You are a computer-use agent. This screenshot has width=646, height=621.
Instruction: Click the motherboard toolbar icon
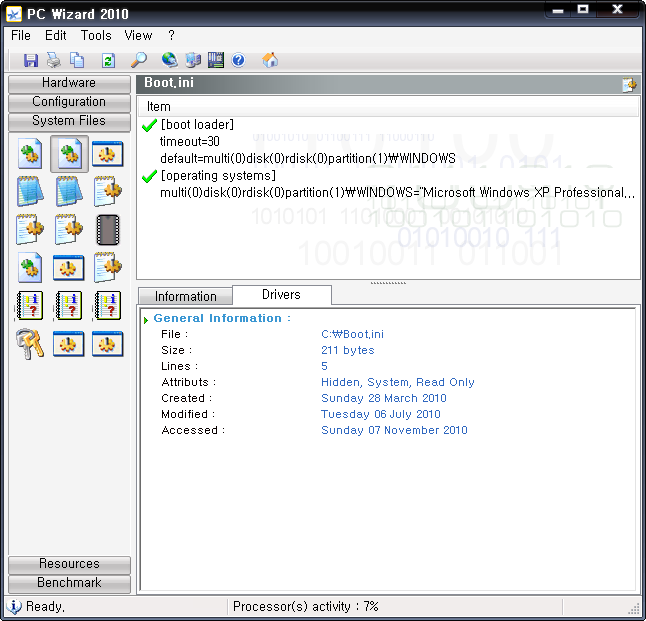[x=216, y=61]
